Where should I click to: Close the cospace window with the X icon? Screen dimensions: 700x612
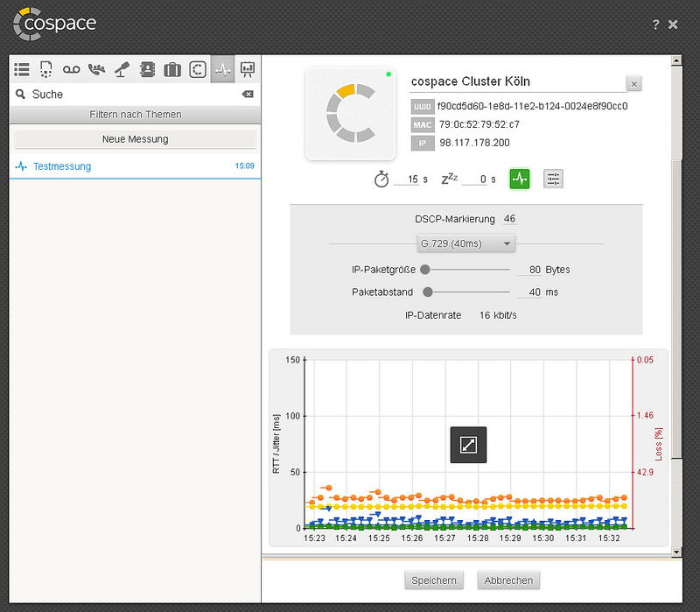click(673, 25)
